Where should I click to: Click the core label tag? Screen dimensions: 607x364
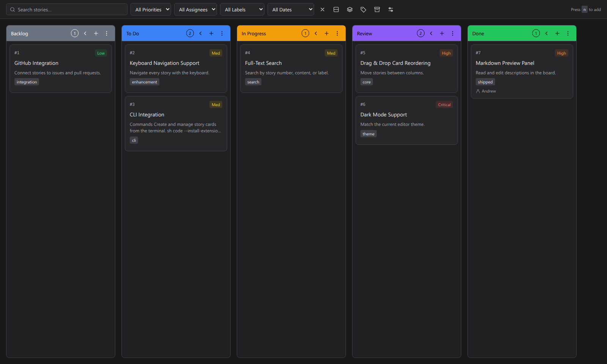pos(366,82)
